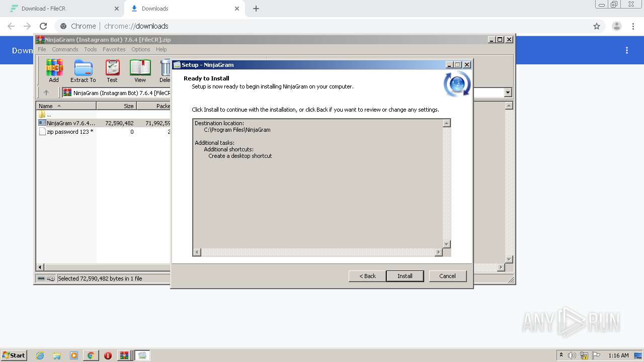The width and height of the screenshot is (644, 362).
Task: Open the Downloads page three-dot menu
Action: pos(627,50)
